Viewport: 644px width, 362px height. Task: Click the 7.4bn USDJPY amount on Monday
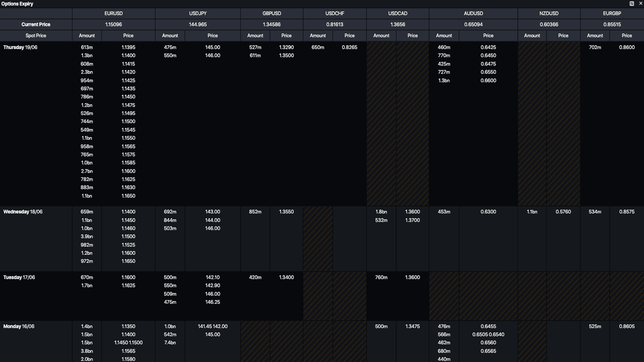(x=170, y=343)
